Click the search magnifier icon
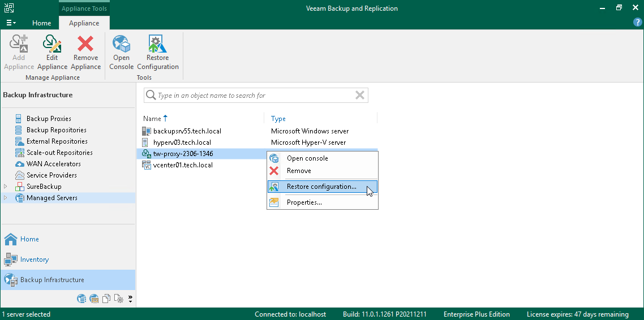Viewport: 644px width, 320px height. (151, 95)
